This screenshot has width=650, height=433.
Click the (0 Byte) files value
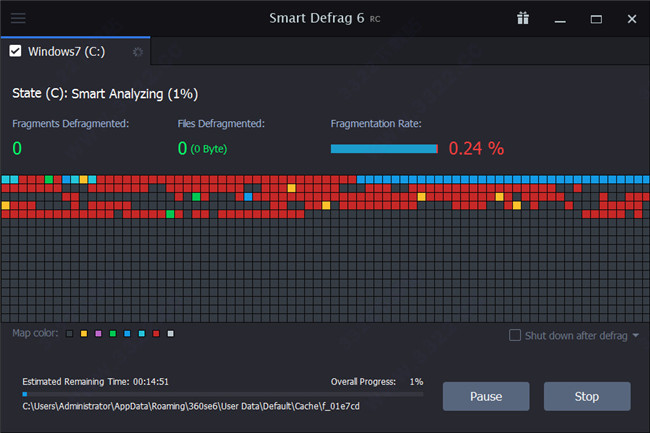click(209, 149)
